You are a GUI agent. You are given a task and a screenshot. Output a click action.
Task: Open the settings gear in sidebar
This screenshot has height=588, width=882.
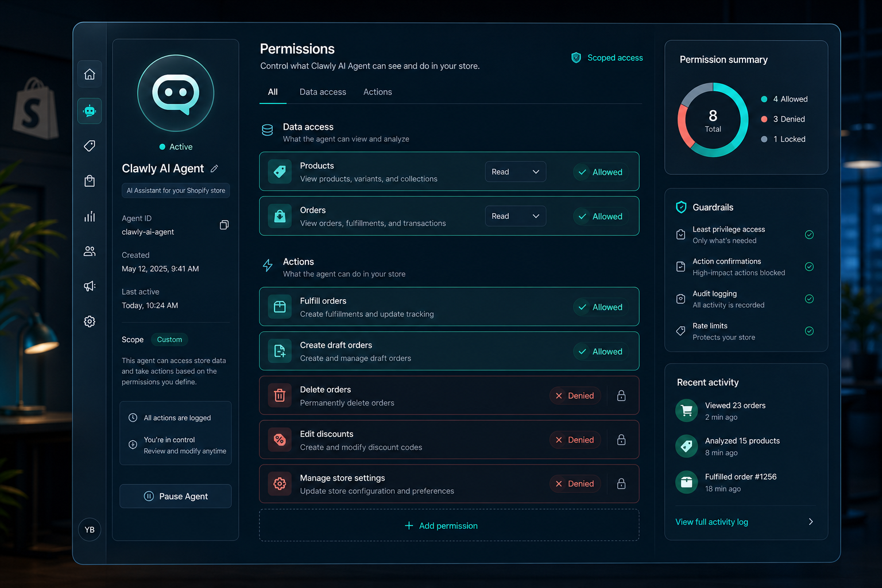[90, 322]
